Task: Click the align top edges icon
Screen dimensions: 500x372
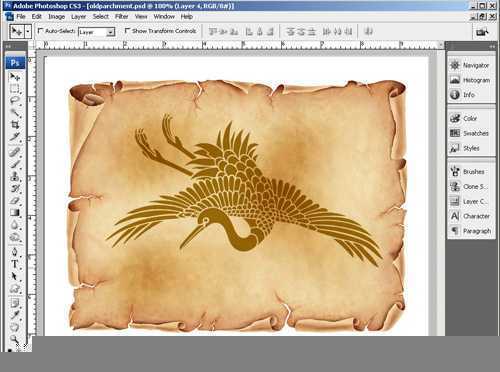Action: pos(213,32)
